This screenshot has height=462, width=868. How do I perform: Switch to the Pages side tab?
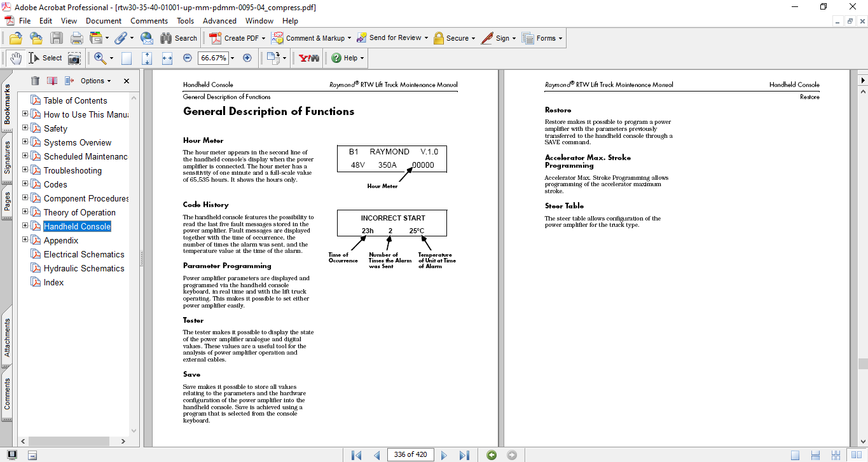click(7, 200)
